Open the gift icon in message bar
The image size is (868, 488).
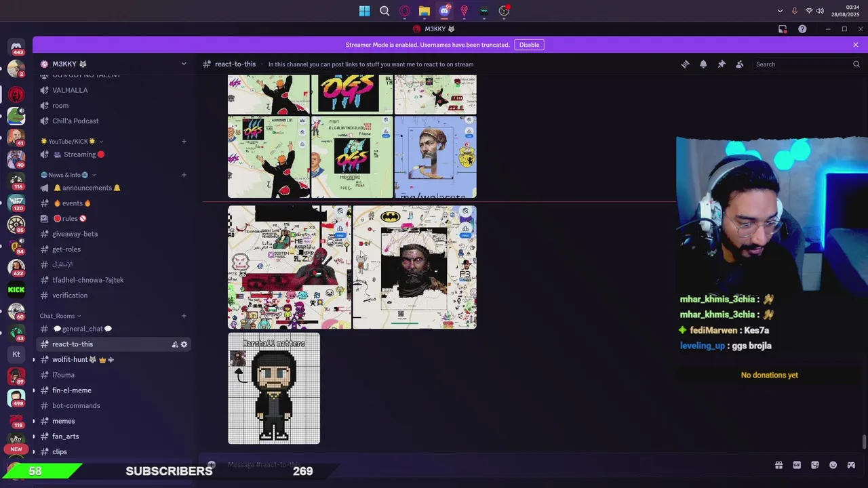(778, 465)
